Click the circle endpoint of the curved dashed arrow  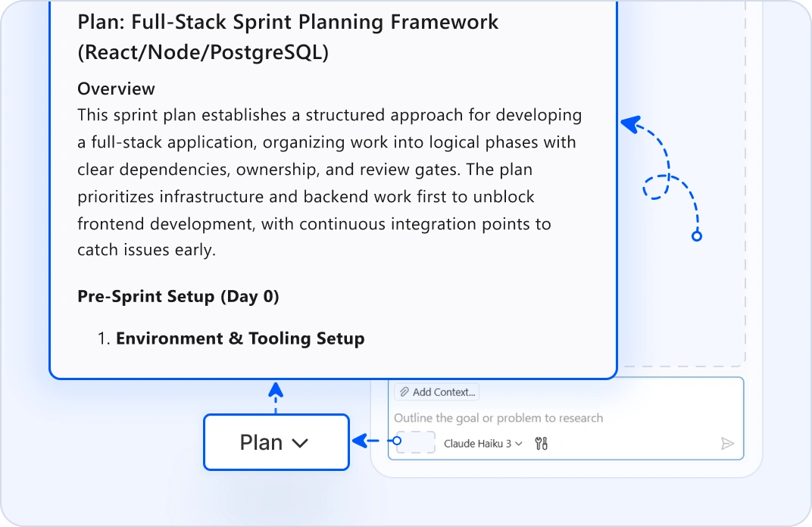pos(697,236)
